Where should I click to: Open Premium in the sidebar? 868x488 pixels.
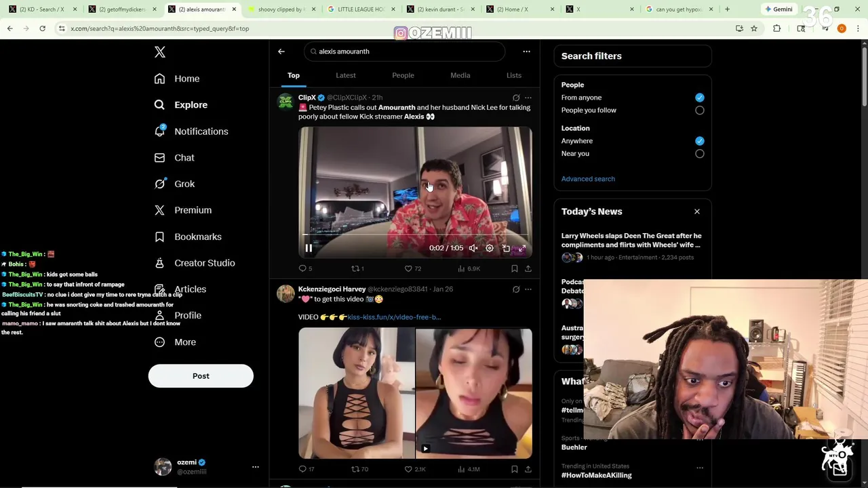183,210
